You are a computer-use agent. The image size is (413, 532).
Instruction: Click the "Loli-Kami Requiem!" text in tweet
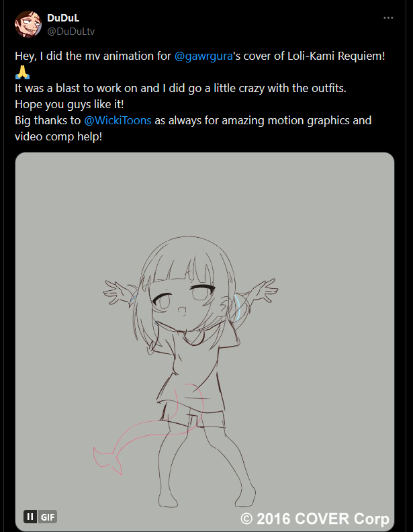(336, 56)
